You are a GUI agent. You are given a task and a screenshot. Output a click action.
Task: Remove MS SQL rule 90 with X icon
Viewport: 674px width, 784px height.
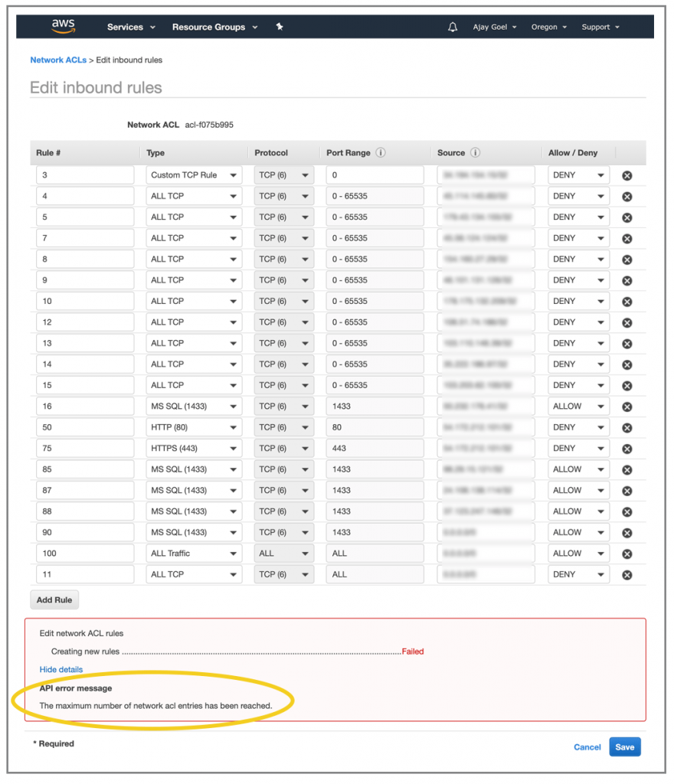tap(627, 532)
